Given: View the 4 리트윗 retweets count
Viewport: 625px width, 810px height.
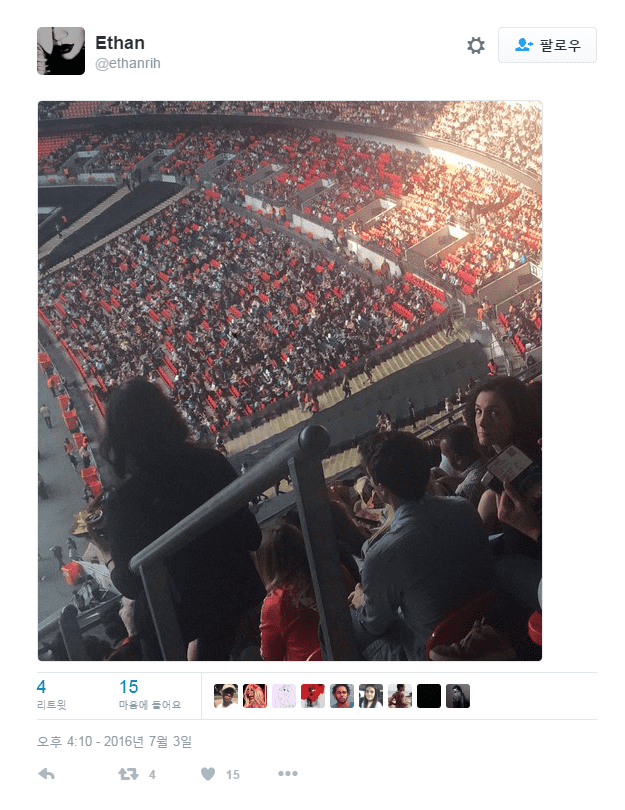Looking at the screenshot, I should (52, 695).
